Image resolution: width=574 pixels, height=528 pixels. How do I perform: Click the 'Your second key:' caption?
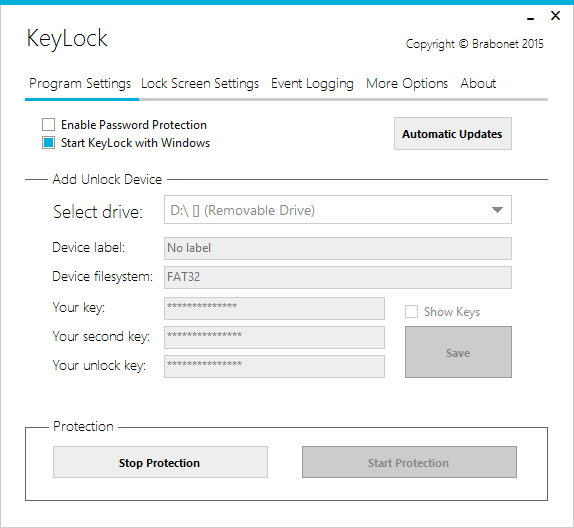[101, 336]
